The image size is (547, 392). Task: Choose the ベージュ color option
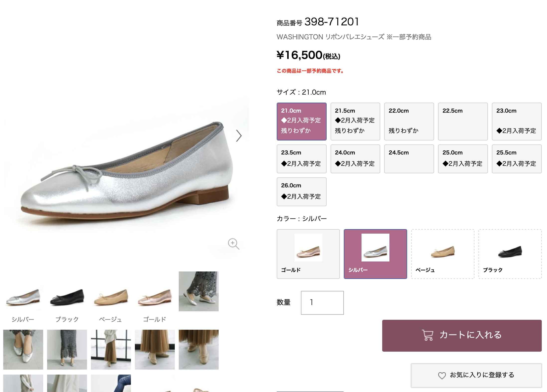(443, 254)
